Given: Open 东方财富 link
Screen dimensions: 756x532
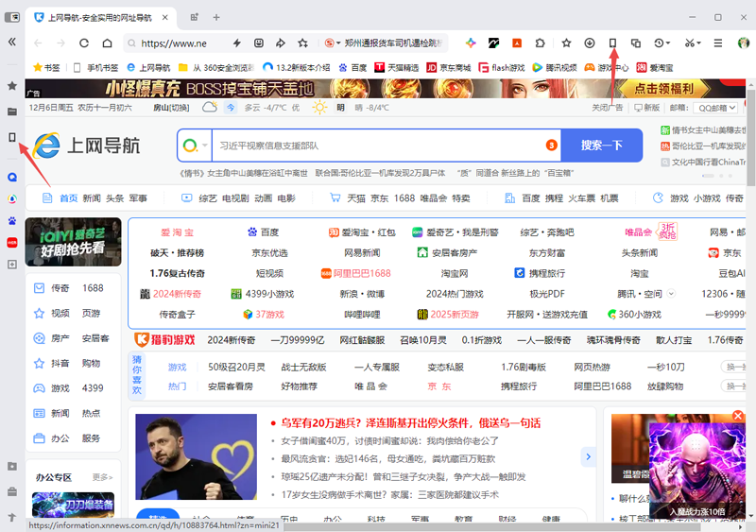Looking at the screenshot, I should 547,252.
